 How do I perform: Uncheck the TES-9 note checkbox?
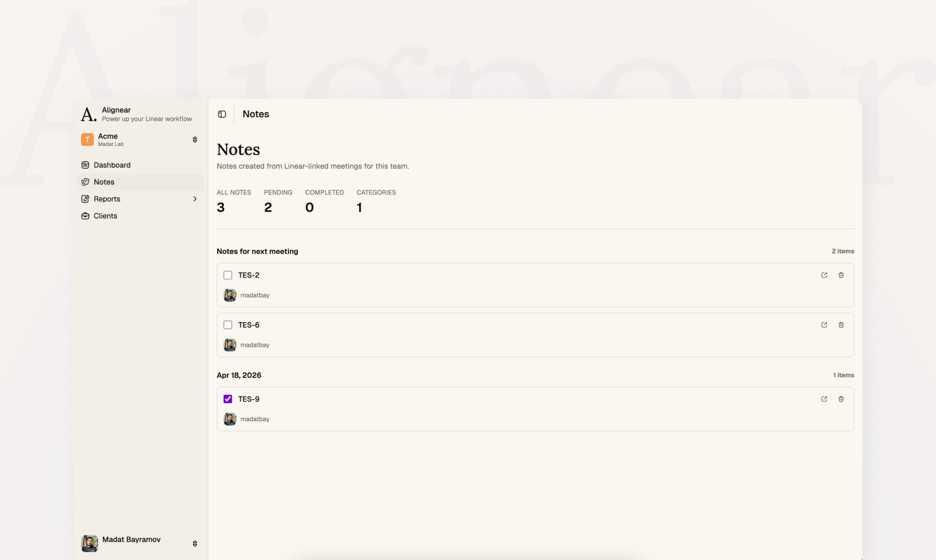click(x=228, y=399)
